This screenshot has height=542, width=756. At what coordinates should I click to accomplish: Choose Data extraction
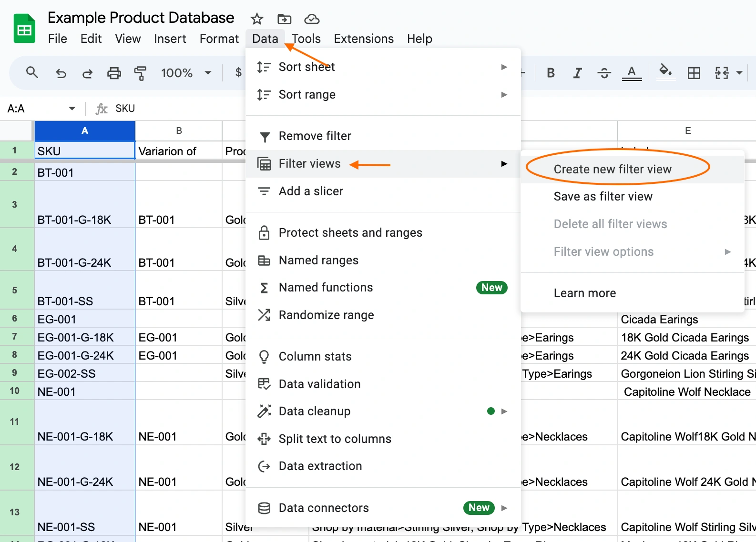click(x=383, y=466)
